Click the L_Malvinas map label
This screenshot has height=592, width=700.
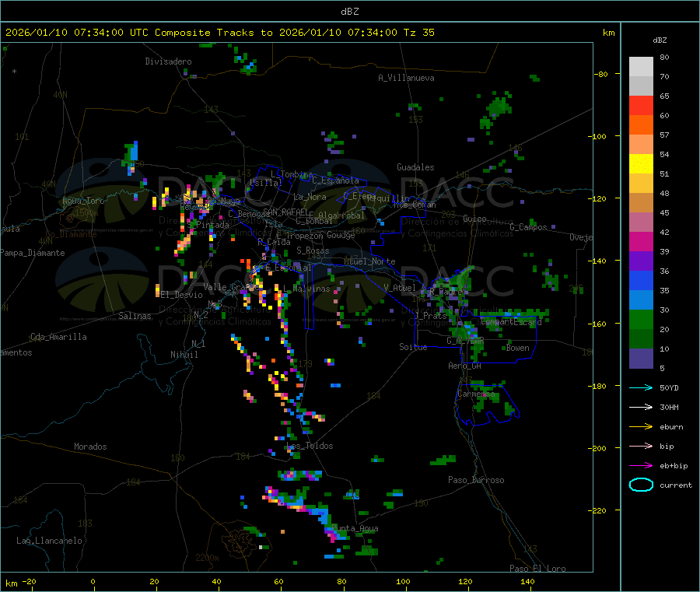[307, 289]
